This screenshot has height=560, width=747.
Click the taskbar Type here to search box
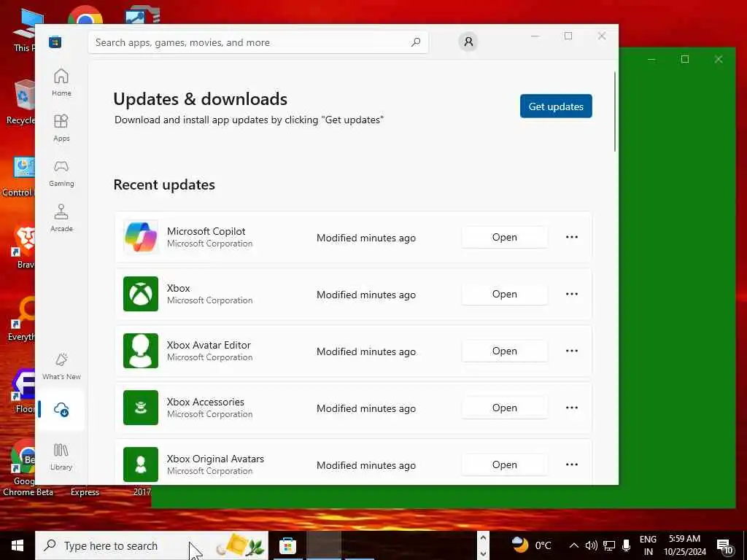(152, 545)
